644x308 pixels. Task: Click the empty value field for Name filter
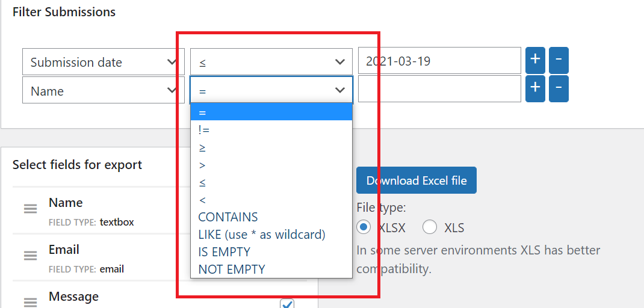pyautogui.click(x=439, y=89)
